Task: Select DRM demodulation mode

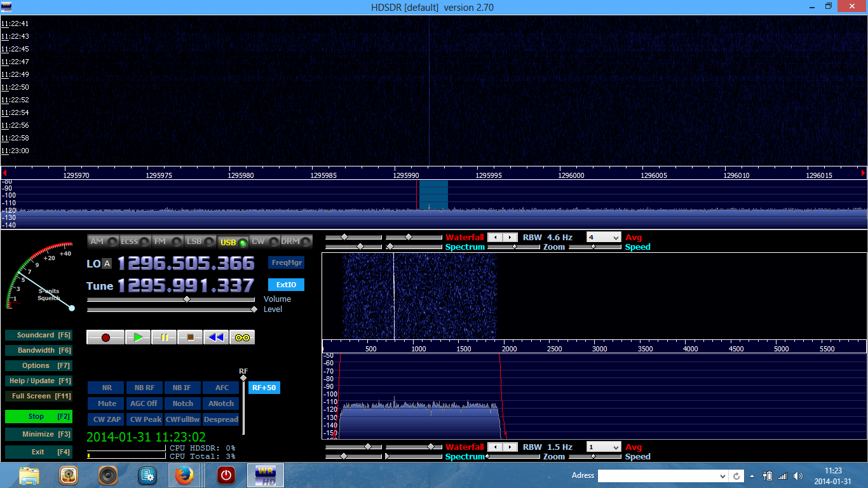Action: (297, 241)
